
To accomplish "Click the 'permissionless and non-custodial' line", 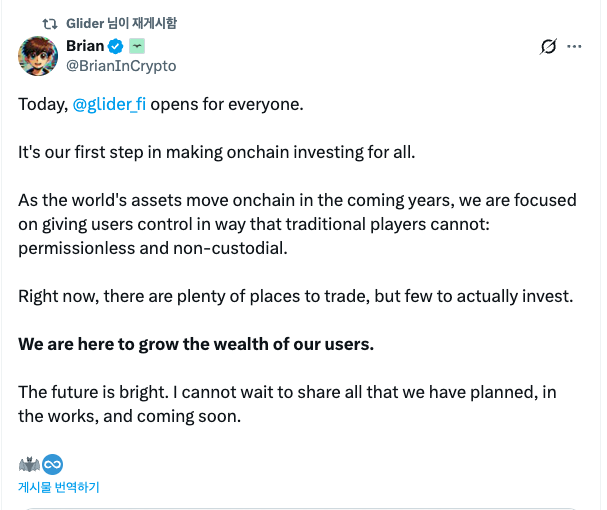I will [x=152, y=248].
